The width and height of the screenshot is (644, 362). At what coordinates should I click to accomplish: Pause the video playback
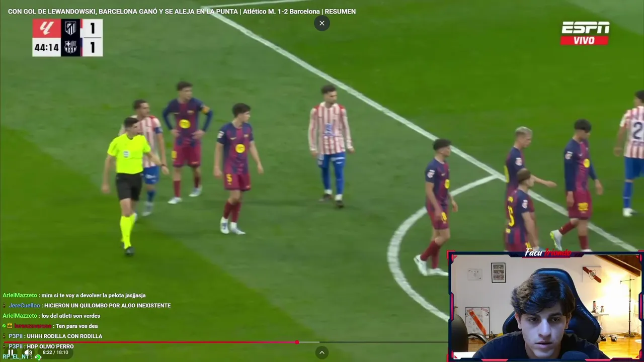pyautogui.click(x=11, y=352)
